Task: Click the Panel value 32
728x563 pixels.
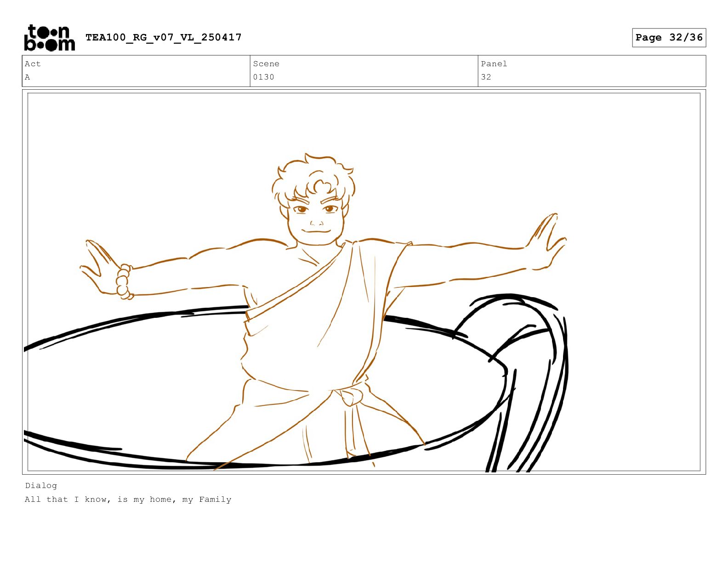Action: coord(486,77)
